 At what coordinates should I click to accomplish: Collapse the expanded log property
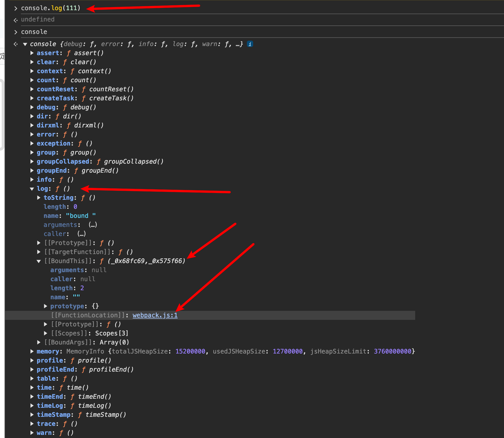coord(32,189)
